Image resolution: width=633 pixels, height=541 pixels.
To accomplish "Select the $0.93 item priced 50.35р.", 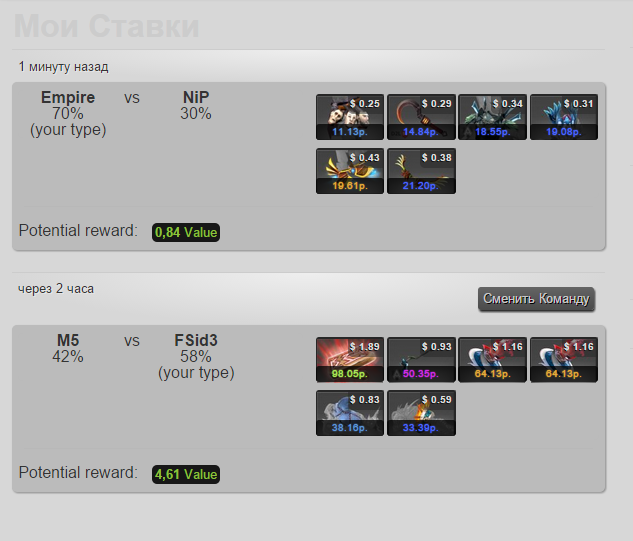I will click(421, 360).
